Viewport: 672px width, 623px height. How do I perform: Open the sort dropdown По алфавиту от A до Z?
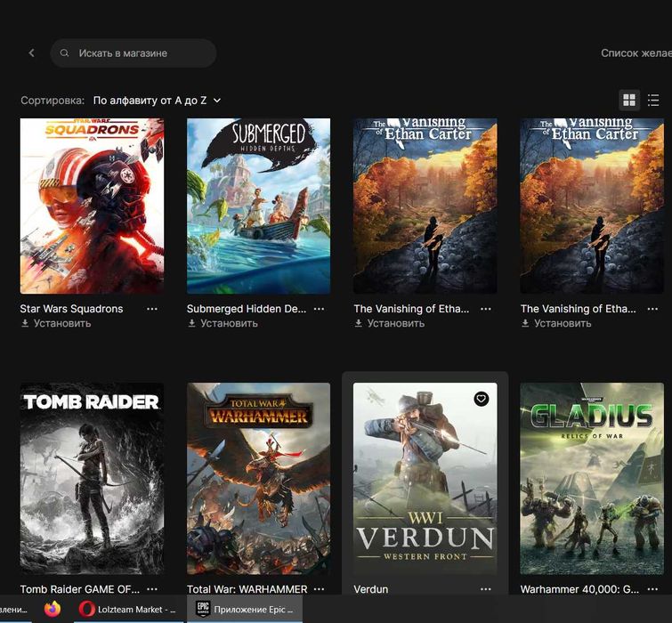[x=157, y=101]
